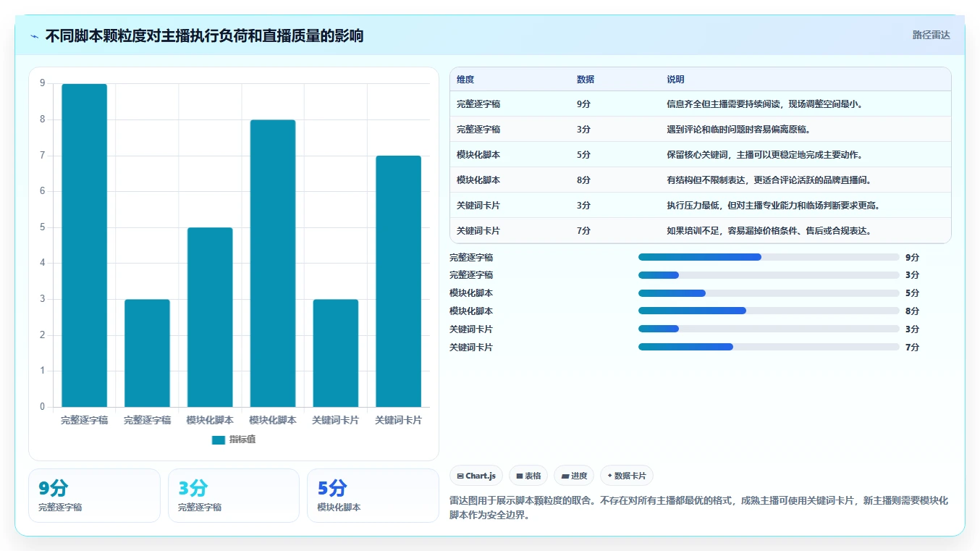This screenshot has width=980, height=551.
Task: Click the 8分 value beside the progress bar
Action: tap(912, 311)
